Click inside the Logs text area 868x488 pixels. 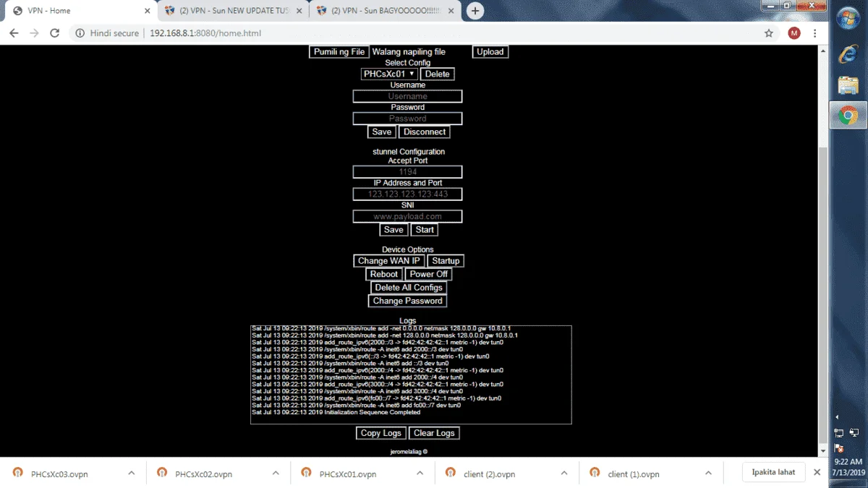(x=411, y=374)
